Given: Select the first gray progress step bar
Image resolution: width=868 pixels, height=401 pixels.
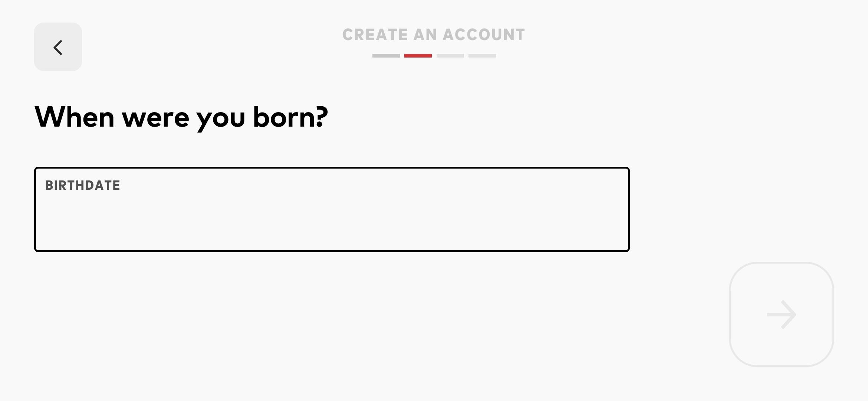Looking at the screenshot, I should point(386,56).
